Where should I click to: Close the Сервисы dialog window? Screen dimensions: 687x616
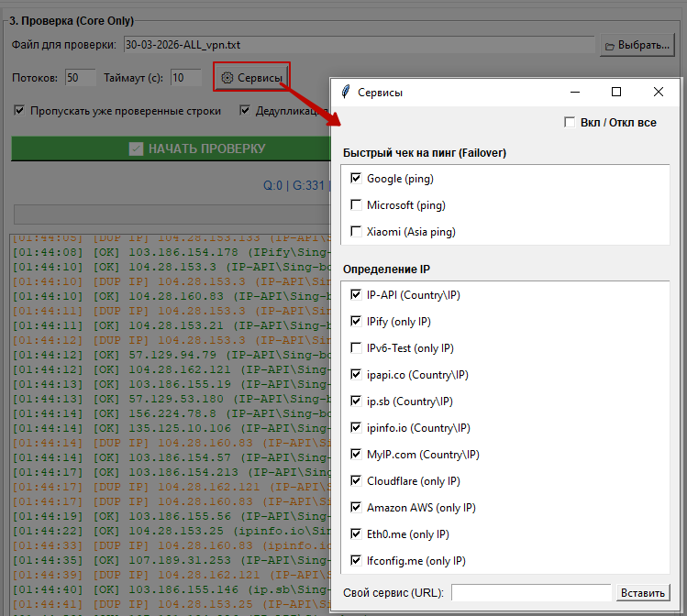[x=658, y=92]
